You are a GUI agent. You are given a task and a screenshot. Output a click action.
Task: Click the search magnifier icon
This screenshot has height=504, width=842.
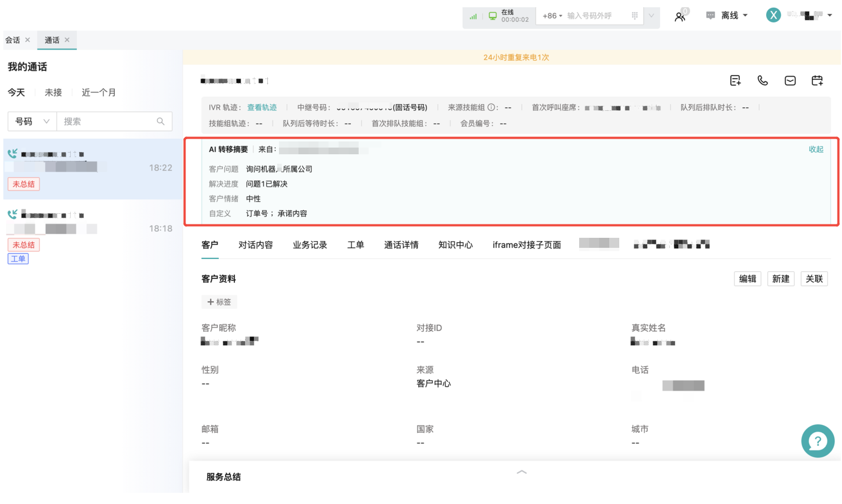point(160,121)
